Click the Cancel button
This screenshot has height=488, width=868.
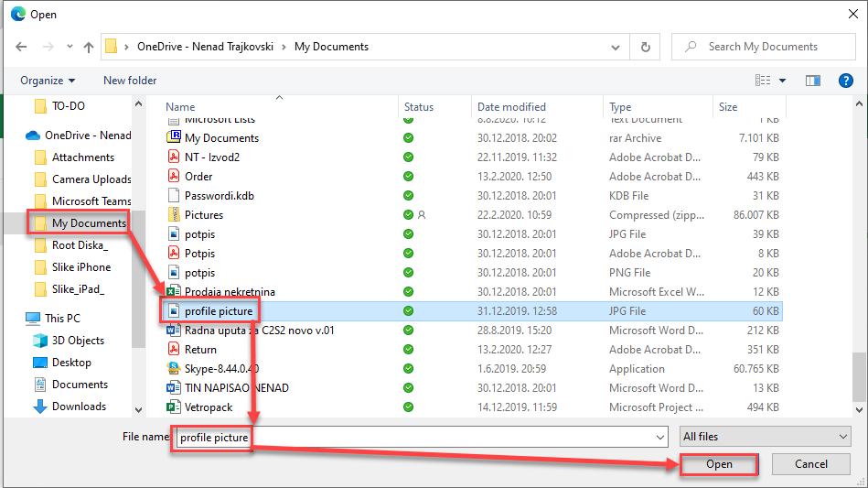click(x=810, y=464)
